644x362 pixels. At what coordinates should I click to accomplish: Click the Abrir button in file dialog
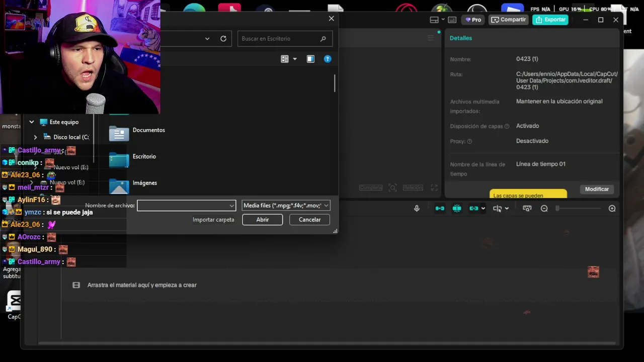262,220
